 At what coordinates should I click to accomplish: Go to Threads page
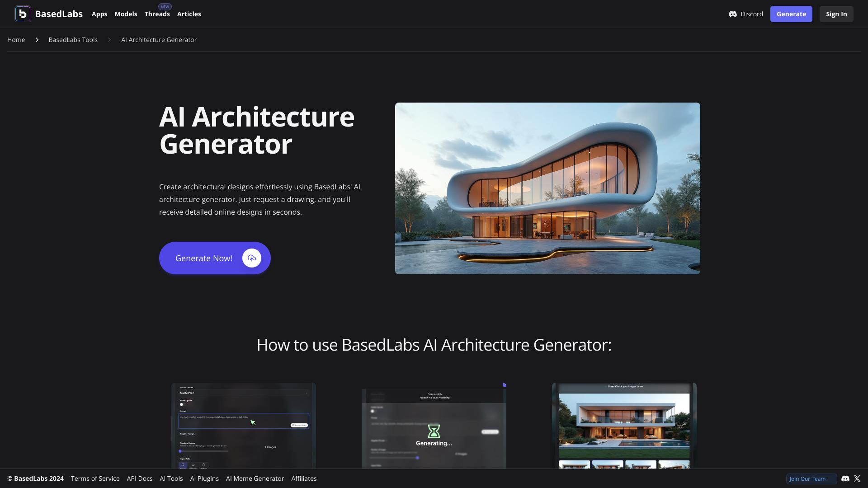tap(157, 14)
